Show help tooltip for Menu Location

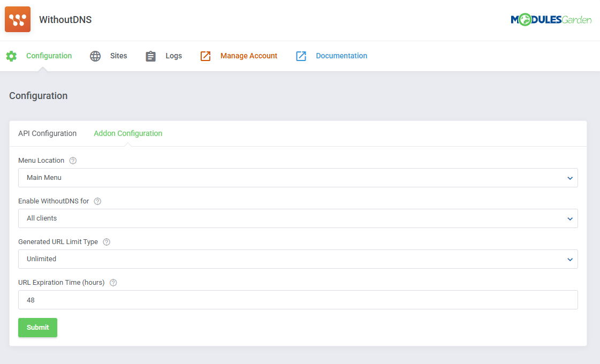point(73,161)
